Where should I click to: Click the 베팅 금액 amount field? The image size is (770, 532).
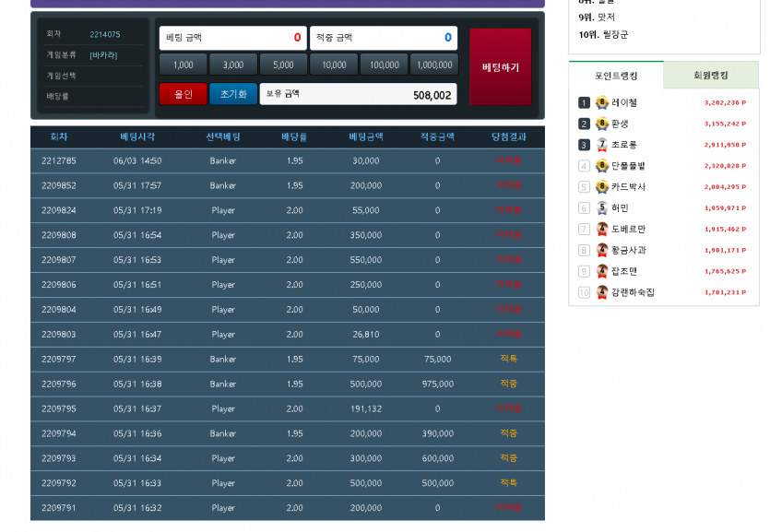pyautogui.click(x=232, y=38)
